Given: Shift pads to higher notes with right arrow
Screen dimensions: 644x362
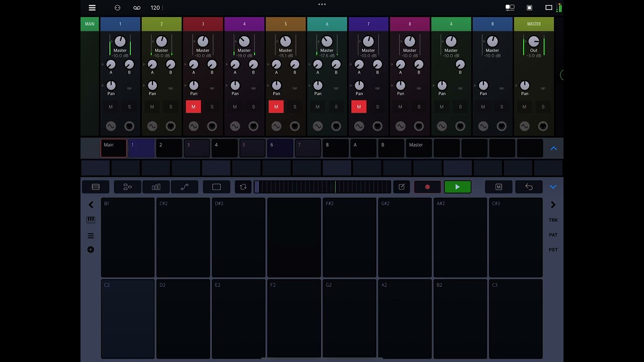Looking at the screenshot, I should 553,205.
